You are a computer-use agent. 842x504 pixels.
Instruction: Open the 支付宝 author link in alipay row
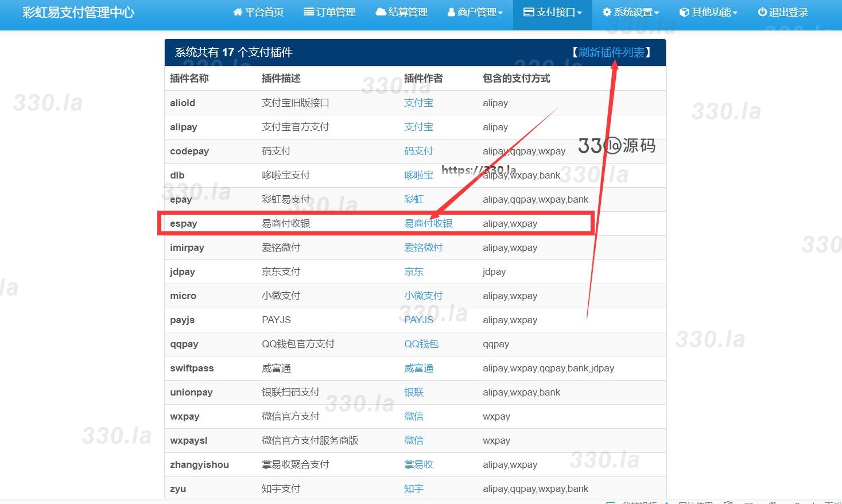(418, 127)
